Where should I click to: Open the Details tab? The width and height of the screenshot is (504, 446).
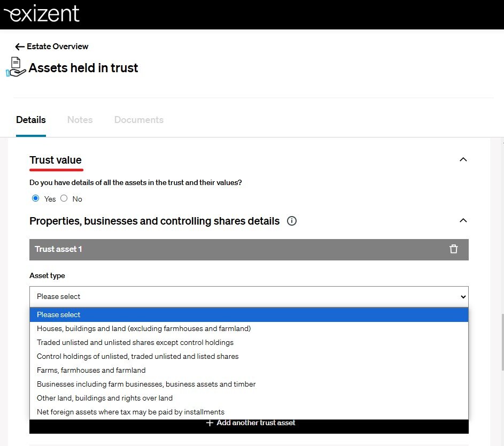pos(31,120)
